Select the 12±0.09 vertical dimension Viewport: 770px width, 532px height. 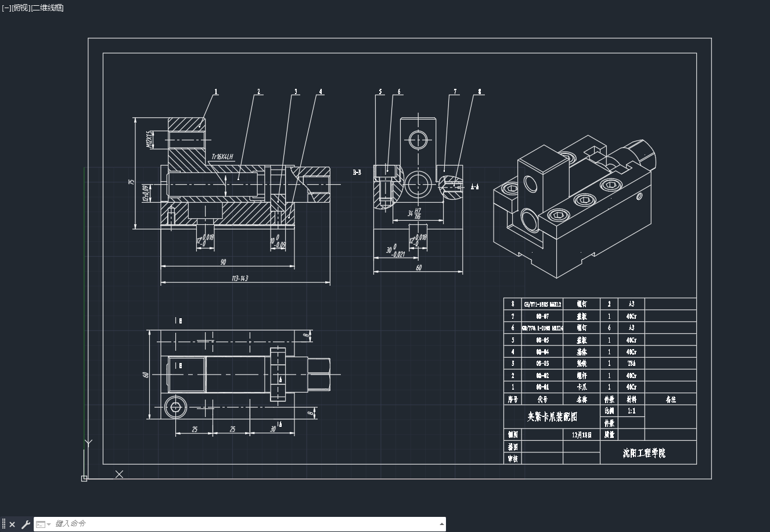click(145, 193)
